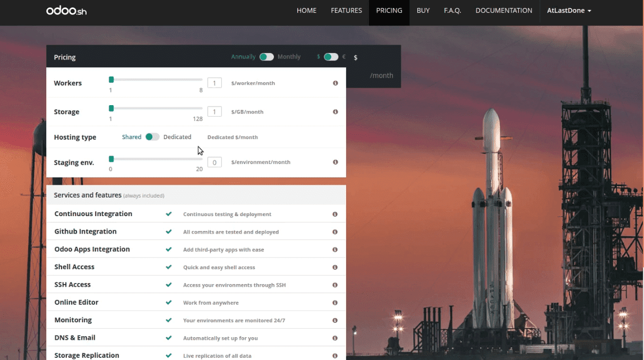
Task: Toggle Shared/Dedicated hosting switch
Action: (x=152, y=137)
